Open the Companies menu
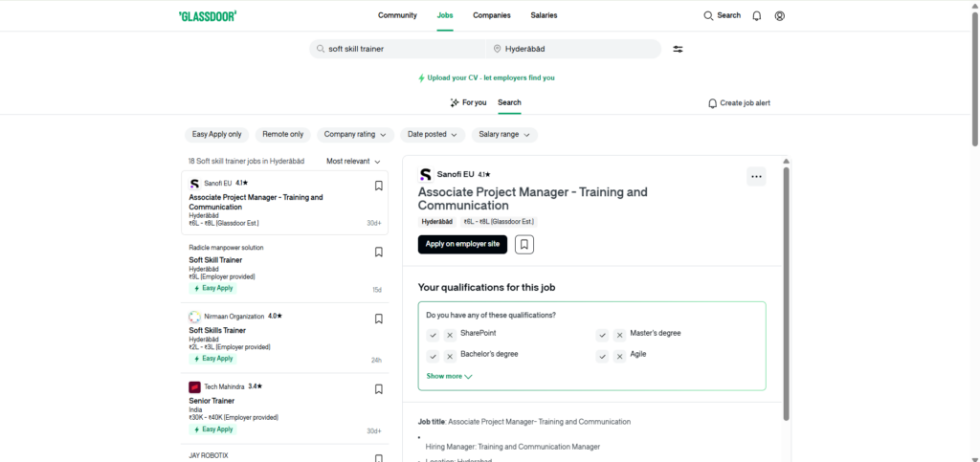980x462 pixels. [492, 15]
